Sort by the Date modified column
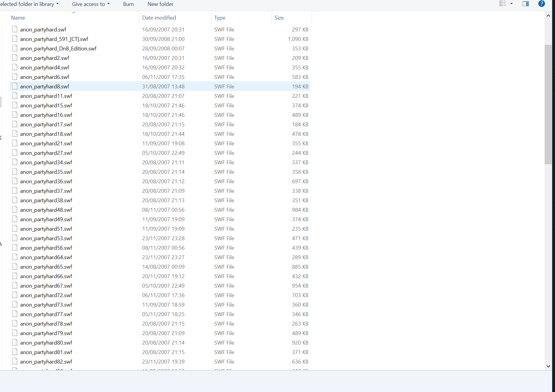The image size is (555, 392). click(159, 18)
